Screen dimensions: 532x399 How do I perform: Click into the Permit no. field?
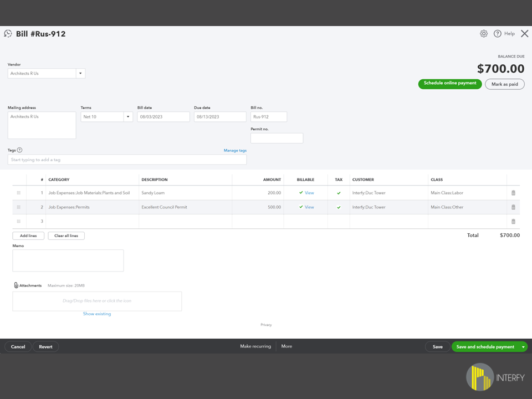click(x=277, y=138)
